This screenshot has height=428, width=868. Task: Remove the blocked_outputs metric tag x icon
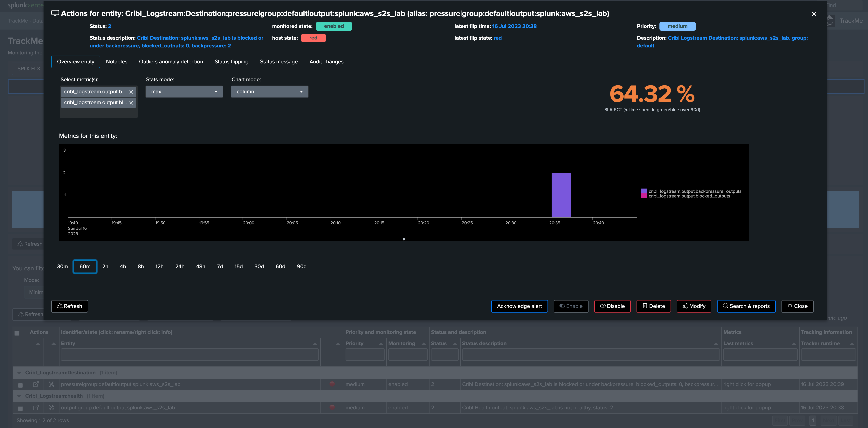click(131, 103)
